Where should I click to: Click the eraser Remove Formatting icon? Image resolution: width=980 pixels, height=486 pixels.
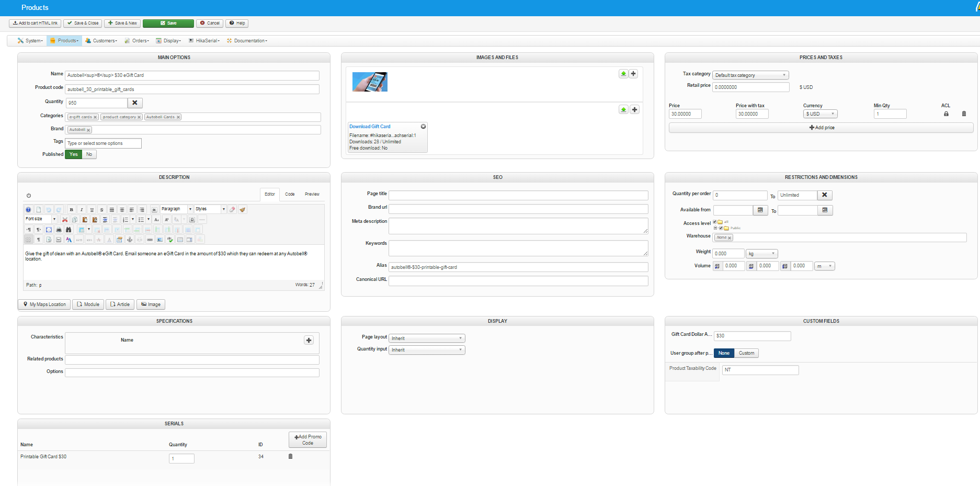coord(232,210)
